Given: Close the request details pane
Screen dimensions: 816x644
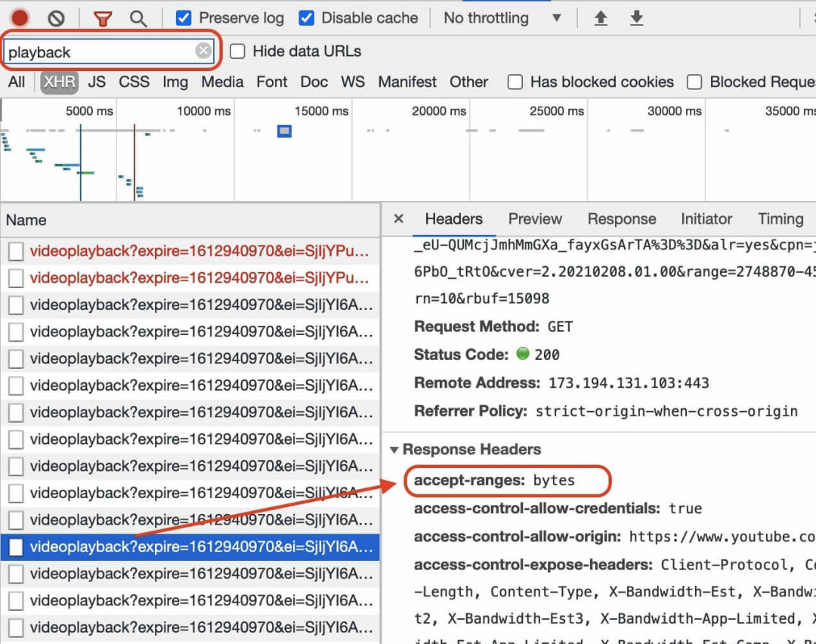Looking at the screenshot, I should pos(399,218).
